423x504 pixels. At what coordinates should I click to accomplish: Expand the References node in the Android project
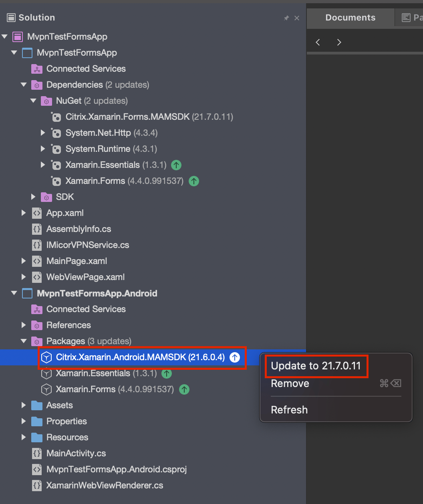(23, 325)
